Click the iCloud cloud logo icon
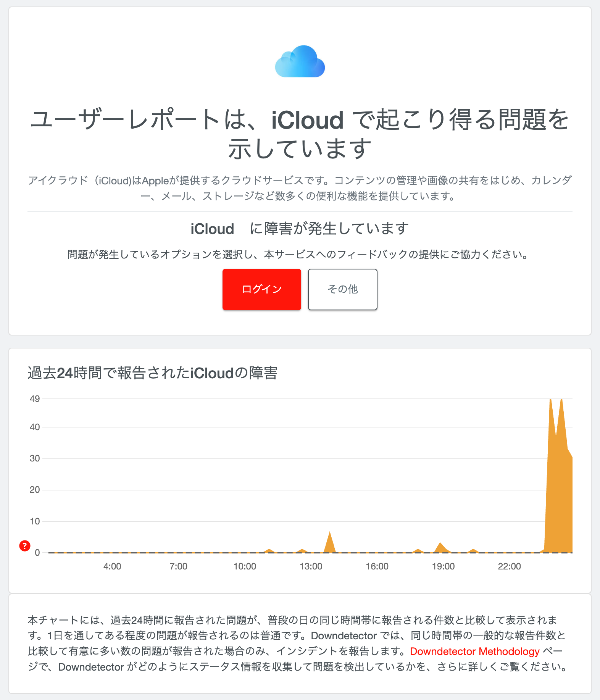The height and width of the screenshot is (700, 600). point(300,61)
